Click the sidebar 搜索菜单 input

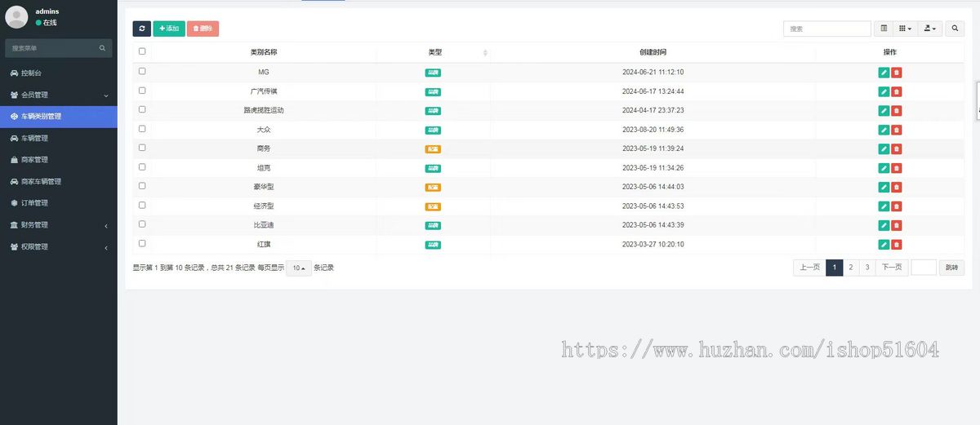(x=52, y=48)
